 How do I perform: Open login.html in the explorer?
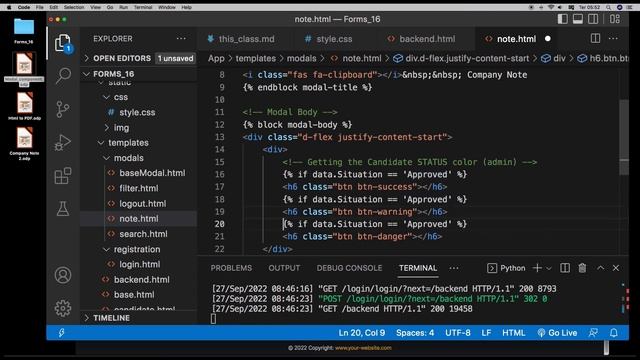[139, 264]
